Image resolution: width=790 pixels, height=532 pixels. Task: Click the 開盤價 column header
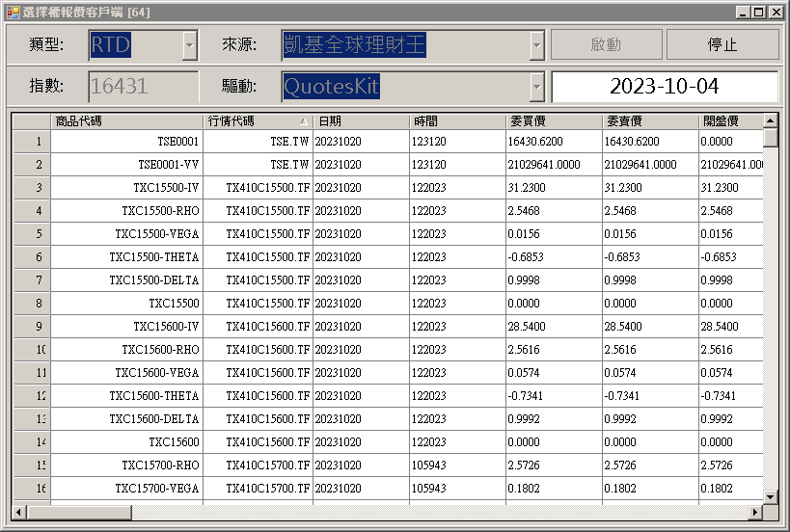click(x=730, y=121)
